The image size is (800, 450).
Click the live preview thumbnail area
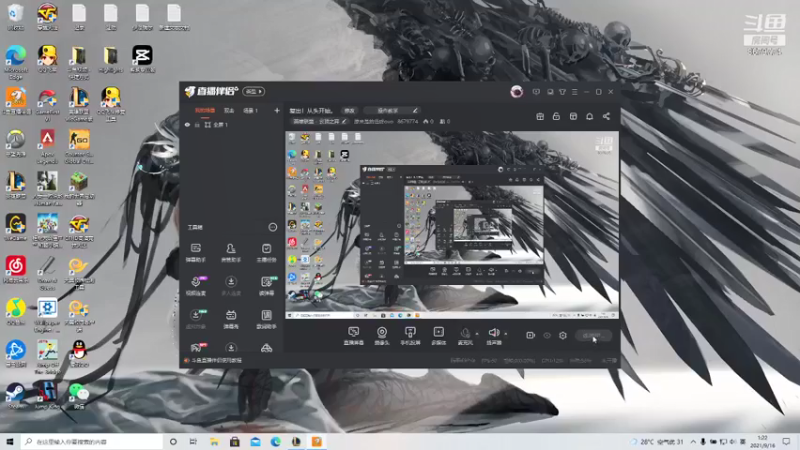(x=452, y=225)
